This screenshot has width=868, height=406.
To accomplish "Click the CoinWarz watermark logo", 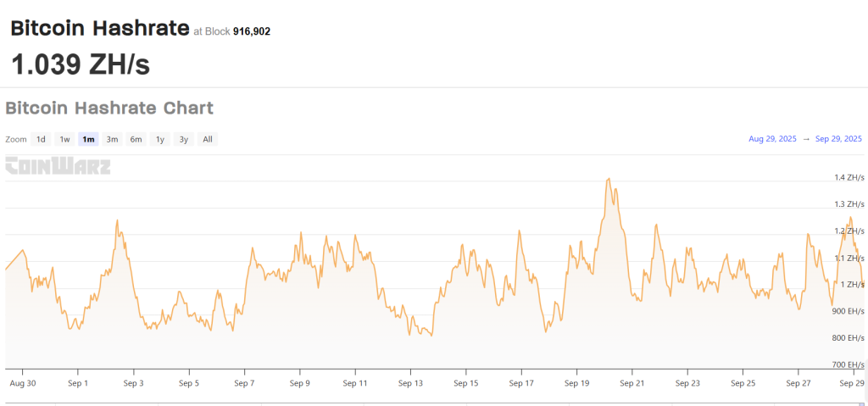I will click(x=58, y=166).
